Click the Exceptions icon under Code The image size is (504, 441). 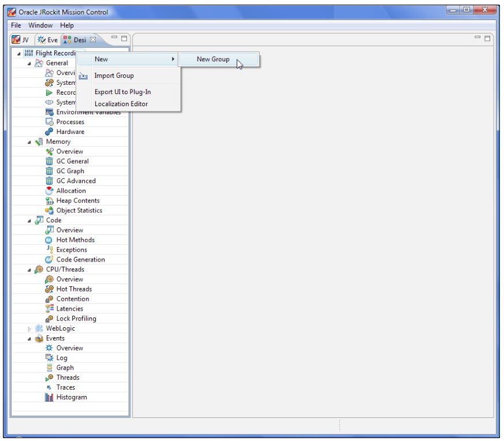[x=50, y=249]
